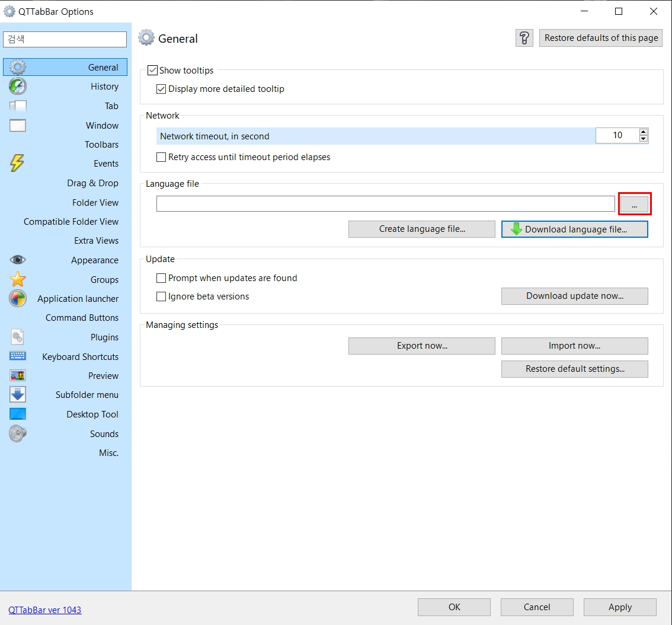Open the Toolbars settings page

coord(101,145)
